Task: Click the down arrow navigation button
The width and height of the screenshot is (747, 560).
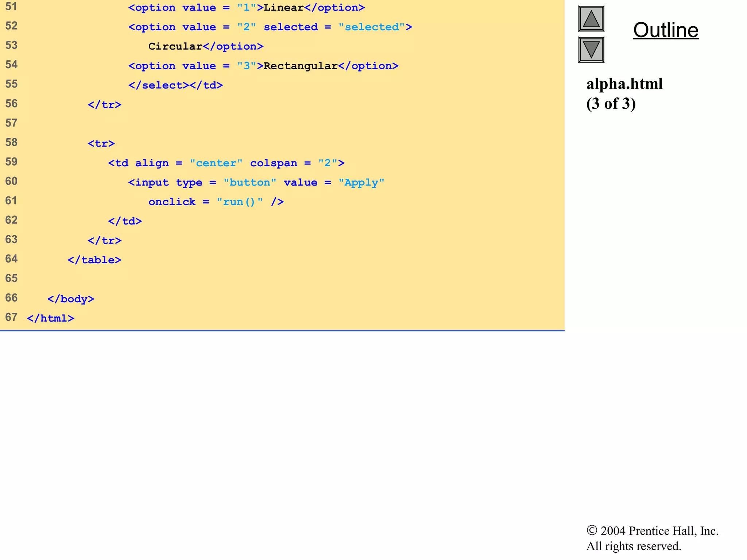Action: coord(591,50)
